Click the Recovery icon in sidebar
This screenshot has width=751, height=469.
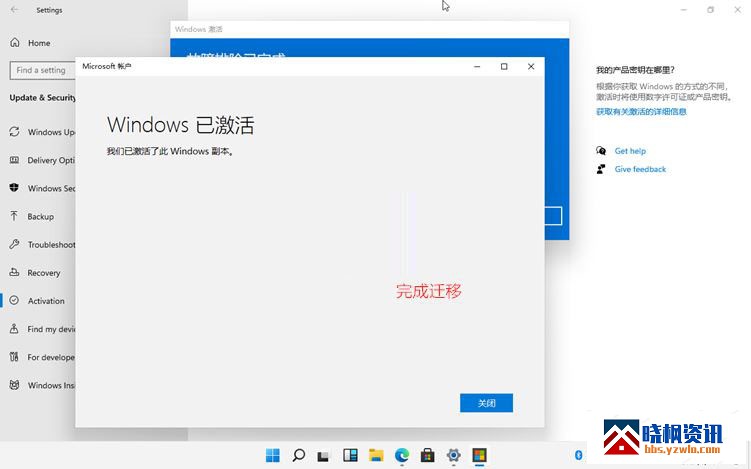(x=14, y=272)
